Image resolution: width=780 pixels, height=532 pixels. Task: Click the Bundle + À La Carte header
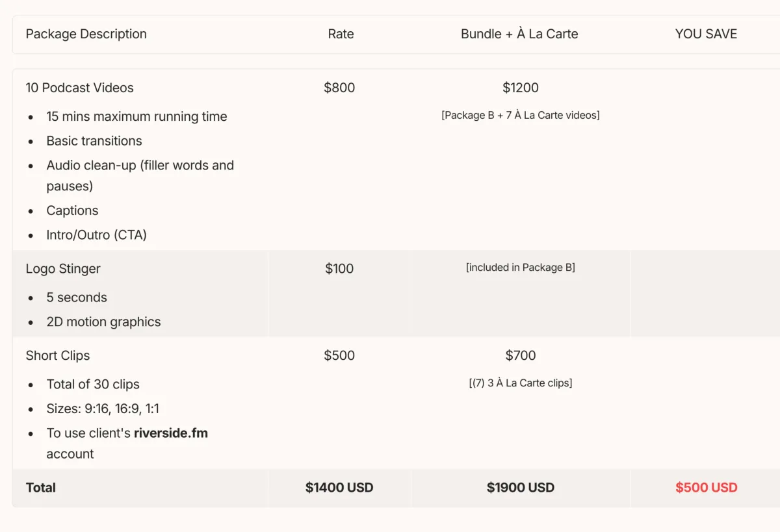point(519,34)
